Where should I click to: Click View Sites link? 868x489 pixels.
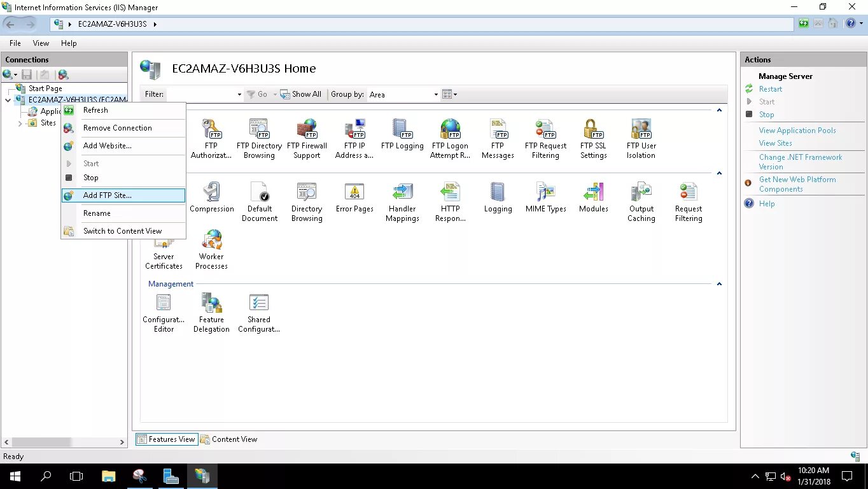[775, 143]
